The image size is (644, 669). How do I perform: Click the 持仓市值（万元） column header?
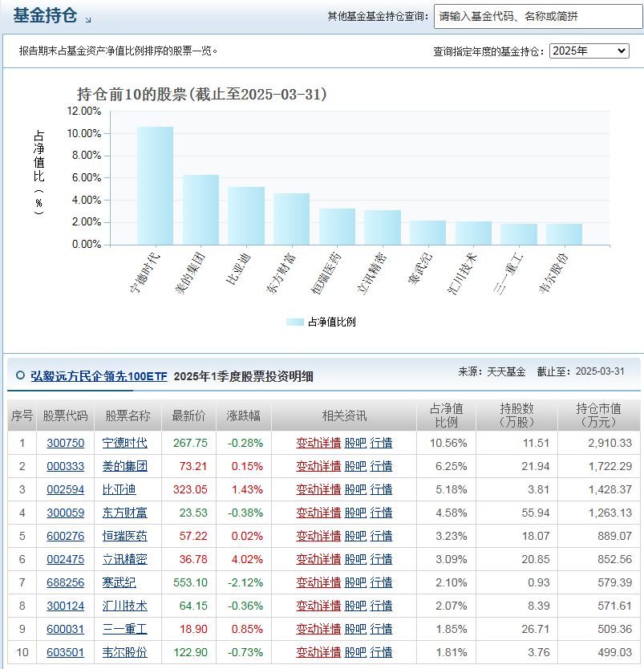[x=599, y=416]
